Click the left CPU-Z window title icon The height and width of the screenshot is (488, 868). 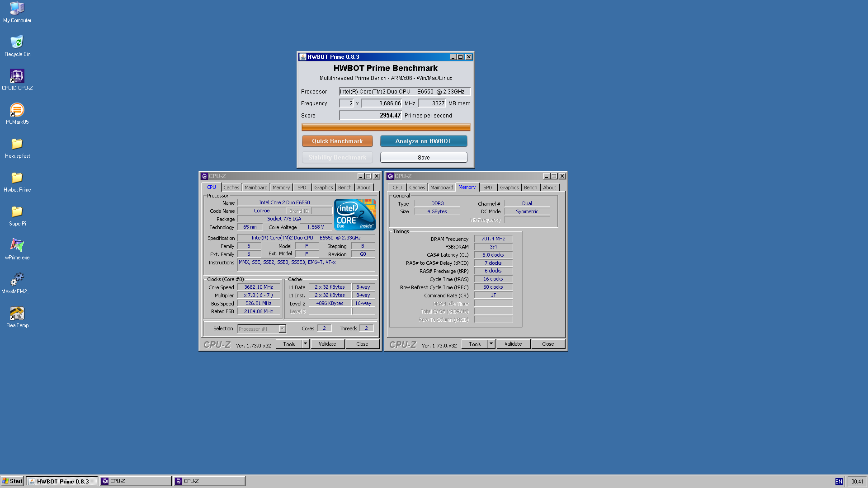tap(204, 176)
